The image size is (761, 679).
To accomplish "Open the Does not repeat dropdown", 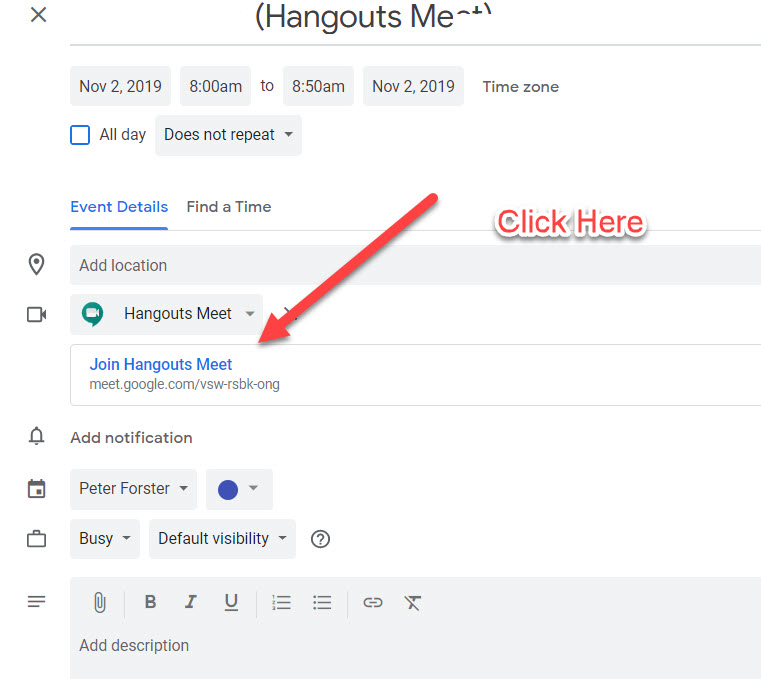I will click(x=228, y=135).
